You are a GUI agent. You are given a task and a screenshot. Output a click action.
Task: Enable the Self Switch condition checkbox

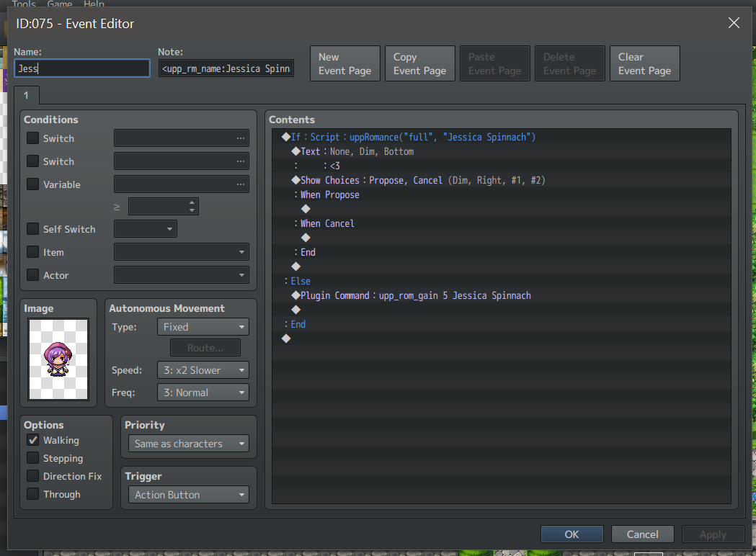[x=32, y=229]
